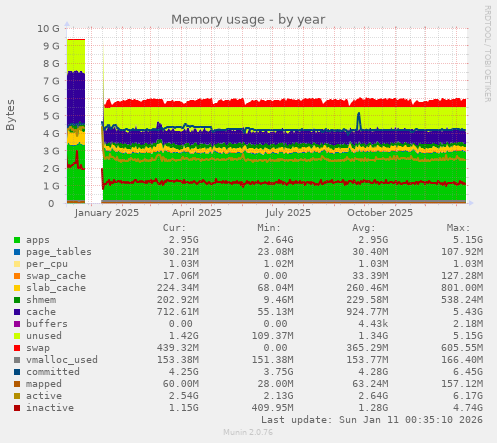
Task: Click the shmem dark green legend square
Action: click(17, 300)
